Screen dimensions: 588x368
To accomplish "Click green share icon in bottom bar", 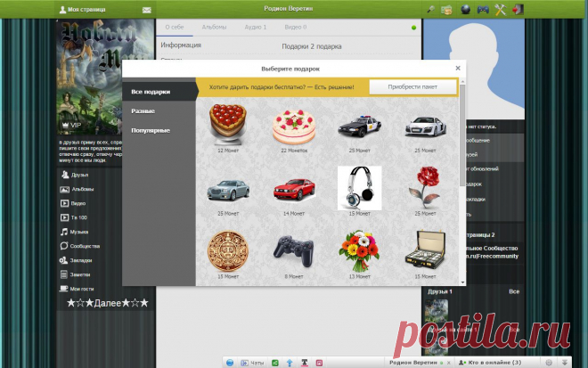I will [x=275, y=363].
